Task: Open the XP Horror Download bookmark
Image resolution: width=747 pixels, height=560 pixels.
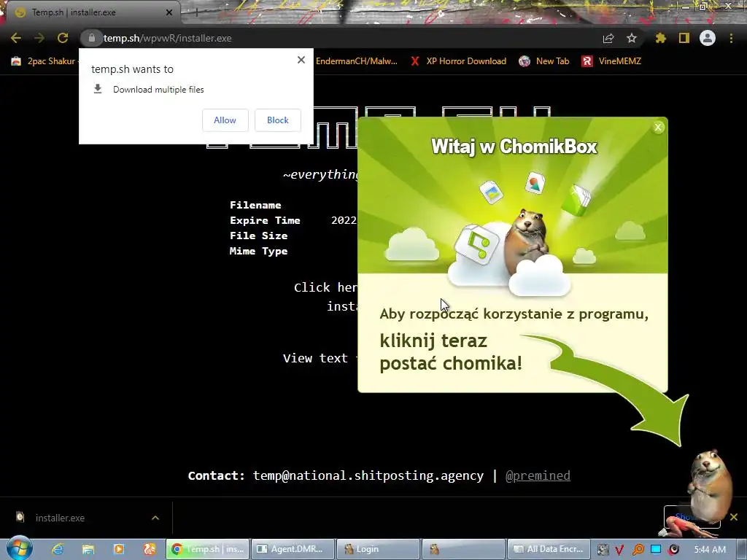Action: click(x=459, y=61)
